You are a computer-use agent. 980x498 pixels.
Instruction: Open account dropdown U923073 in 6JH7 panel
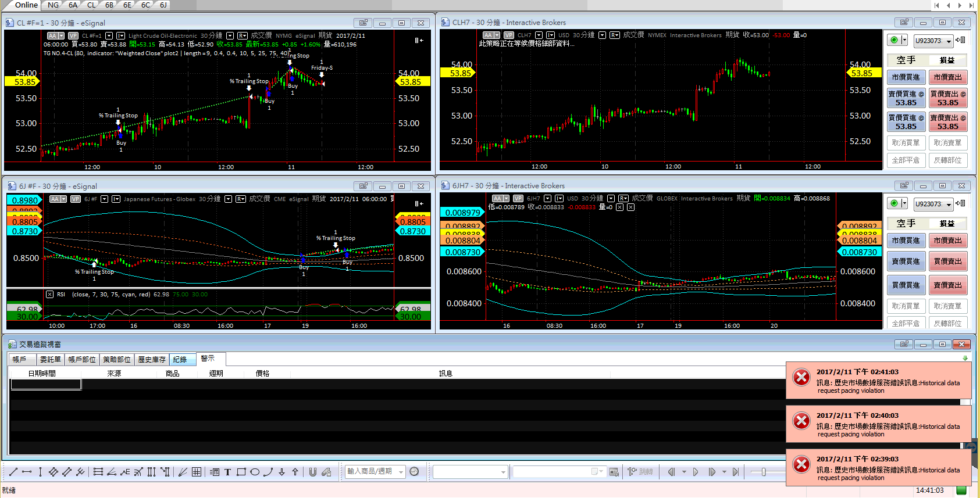pos(933,204)
